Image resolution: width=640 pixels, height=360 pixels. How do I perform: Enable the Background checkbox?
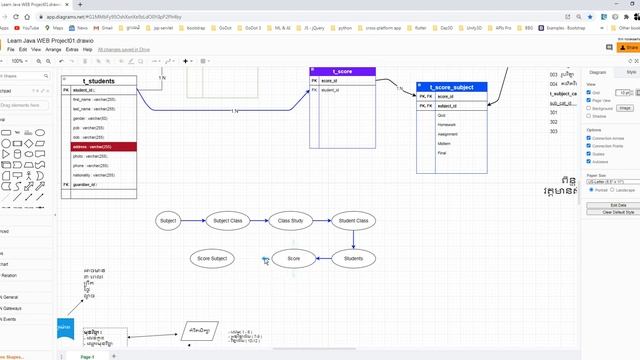point(589,108)
